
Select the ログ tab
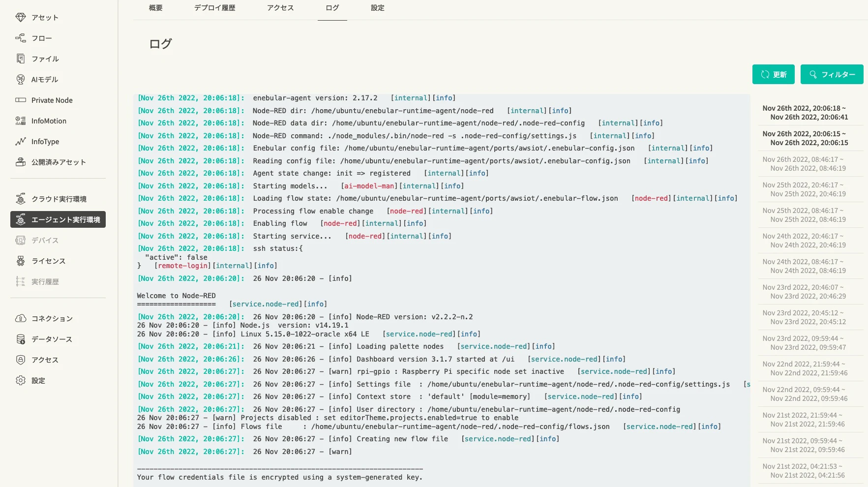(x=332, y=8)
